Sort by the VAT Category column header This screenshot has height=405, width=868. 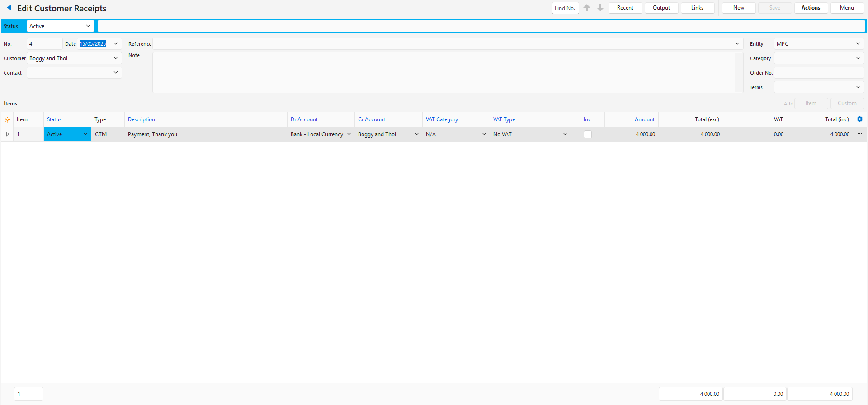[x=442, y=119]
